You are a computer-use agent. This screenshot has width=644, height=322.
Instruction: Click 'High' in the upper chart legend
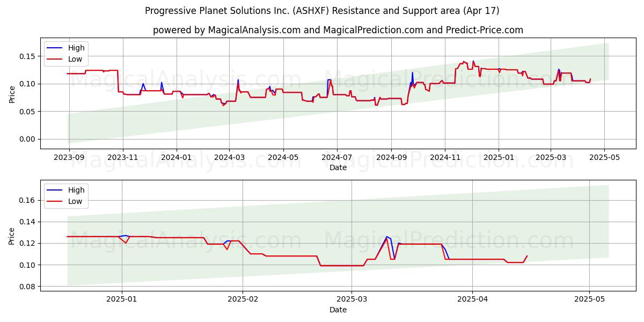pyautogui.click(x=76, y=48)
